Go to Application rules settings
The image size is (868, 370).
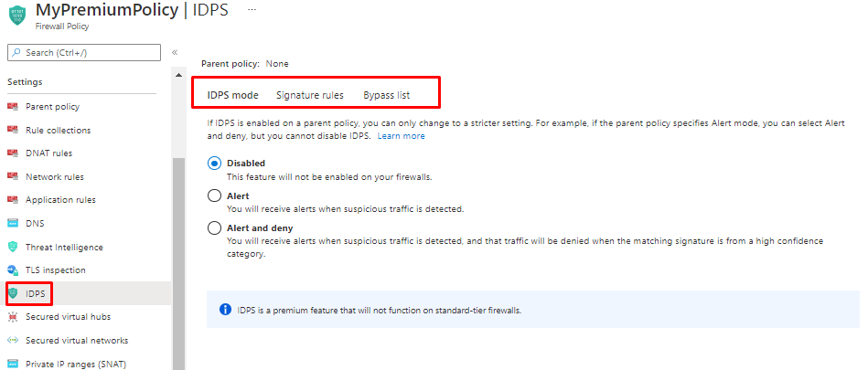click(x=60, y=200)
